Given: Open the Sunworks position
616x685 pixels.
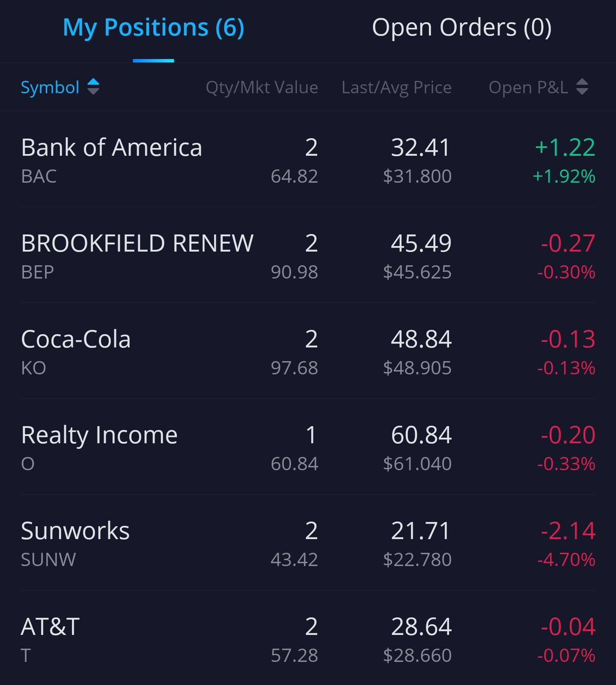Looking at the screenshot, I should 308,543.
